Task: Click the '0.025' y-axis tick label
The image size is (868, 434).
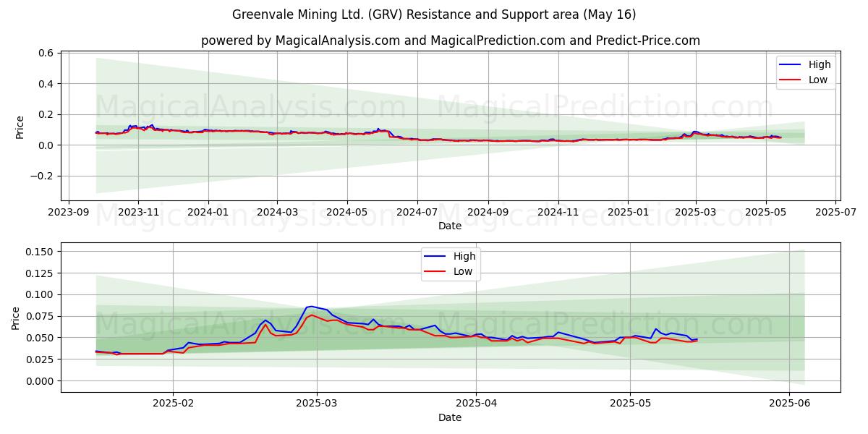Action: [41, 359]
